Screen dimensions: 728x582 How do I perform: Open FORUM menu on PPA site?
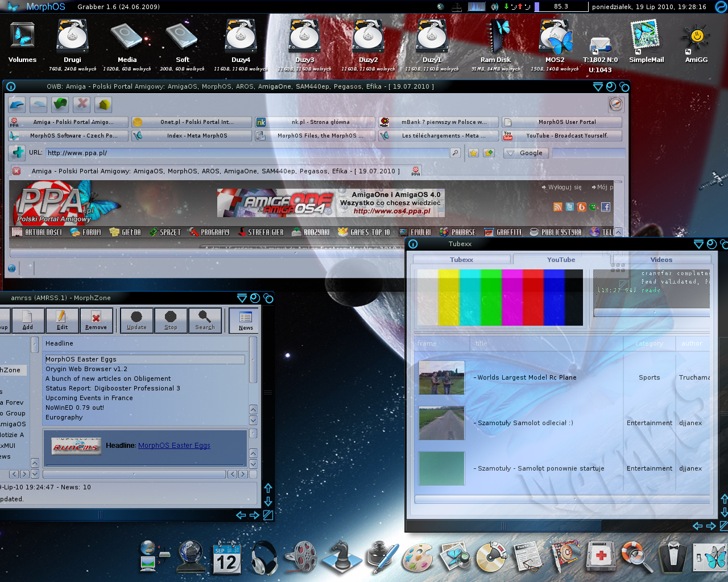(x=86, y=232)
